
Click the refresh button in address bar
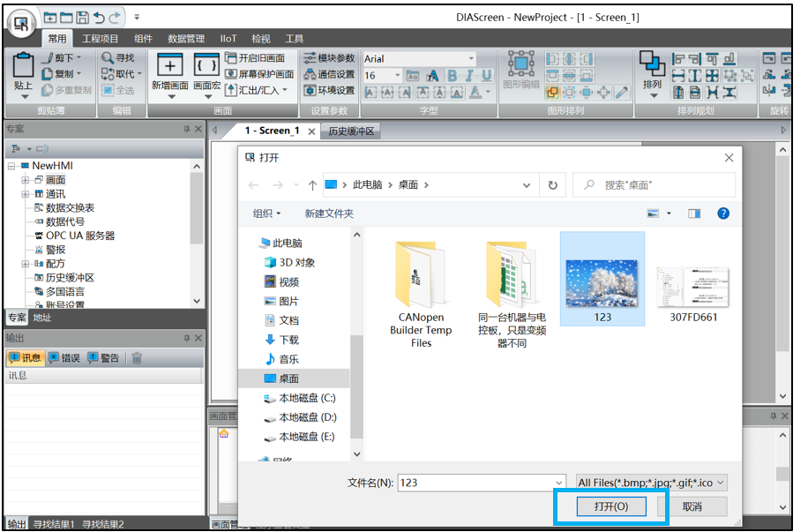(x=553, y=185)
